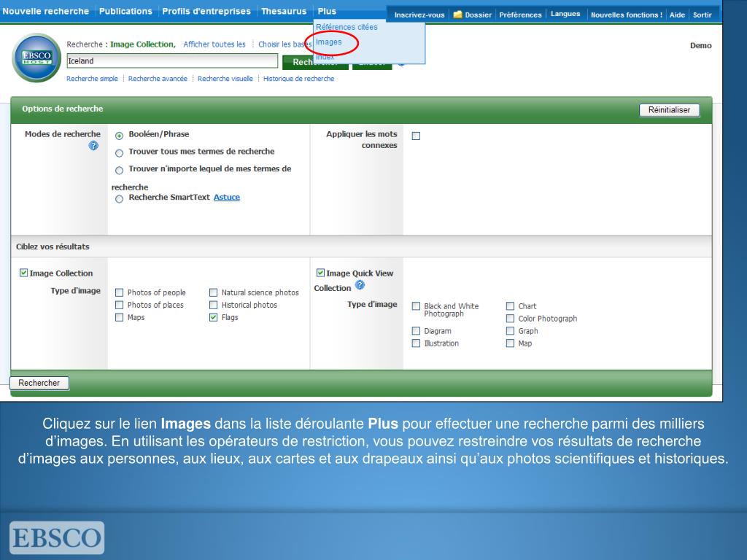
Task: Select Booléen/Phrase search mode
Action: 119,136
